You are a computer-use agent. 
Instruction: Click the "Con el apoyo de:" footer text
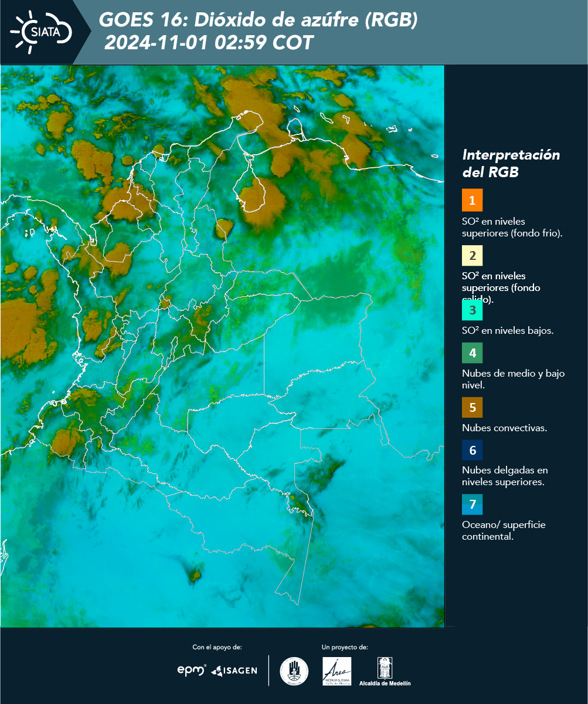click(217, 647)
